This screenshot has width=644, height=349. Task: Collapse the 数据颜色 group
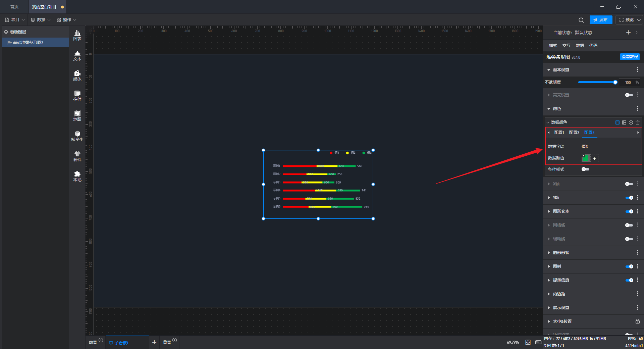[548, 122]
